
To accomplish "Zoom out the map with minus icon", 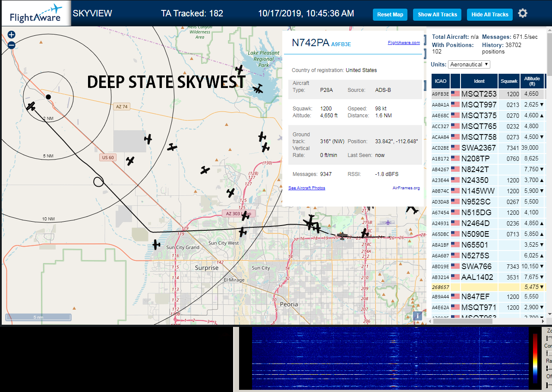I will tap(12, 45).
